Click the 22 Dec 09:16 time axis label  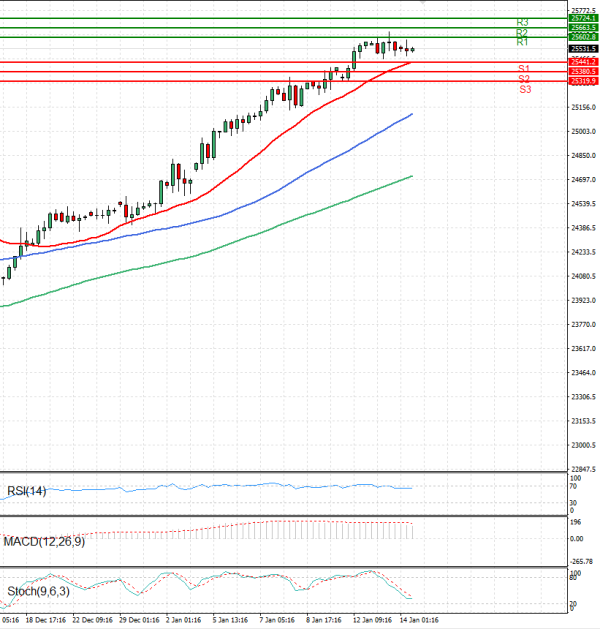tap(90, 621)
